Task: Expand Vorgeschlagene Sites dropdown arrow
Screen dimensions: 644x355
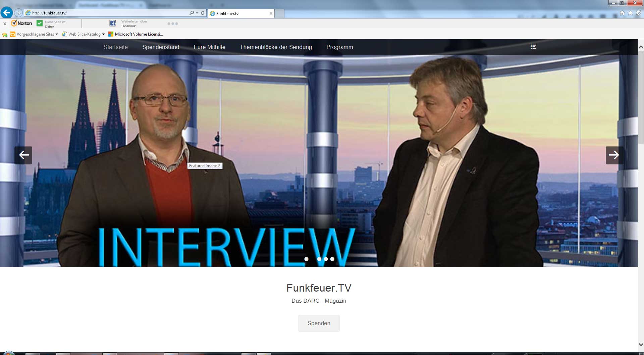Action: tap(57, 34)
